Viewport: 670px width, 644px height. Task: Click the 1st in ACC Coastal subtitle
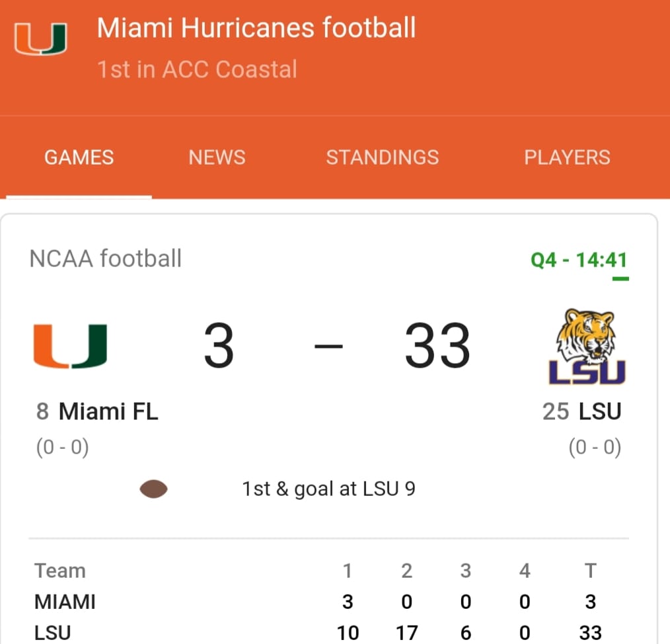click(x=197, y=69)
